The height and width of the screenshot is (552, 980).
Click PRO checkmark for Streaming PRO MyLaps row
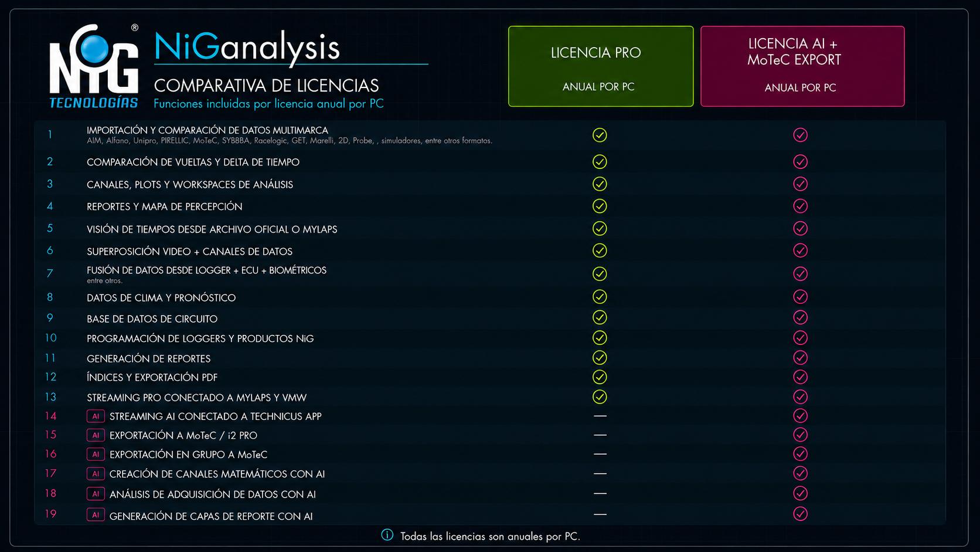coord(600,397)
